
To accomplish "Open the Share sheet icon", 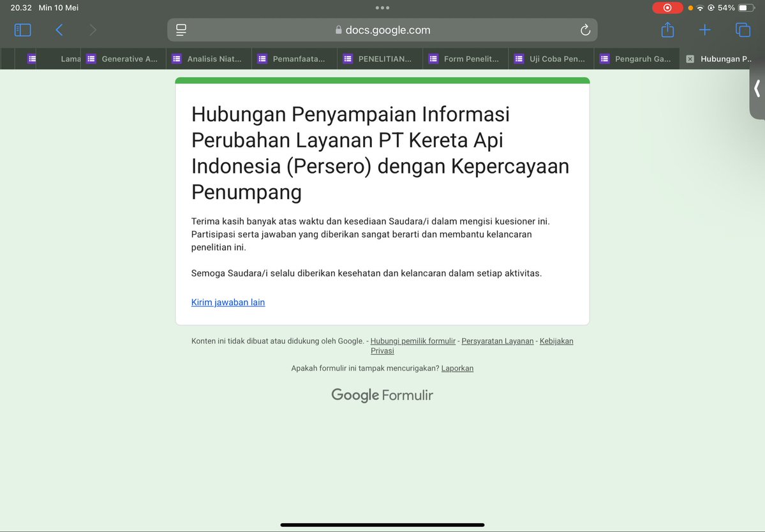I will (667, 30).
